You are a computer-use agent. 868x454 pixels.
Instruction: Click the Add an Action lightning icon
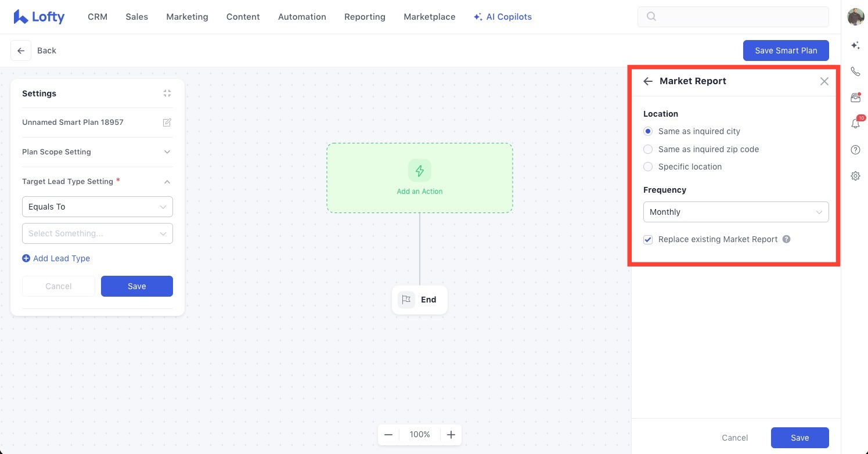420,171
